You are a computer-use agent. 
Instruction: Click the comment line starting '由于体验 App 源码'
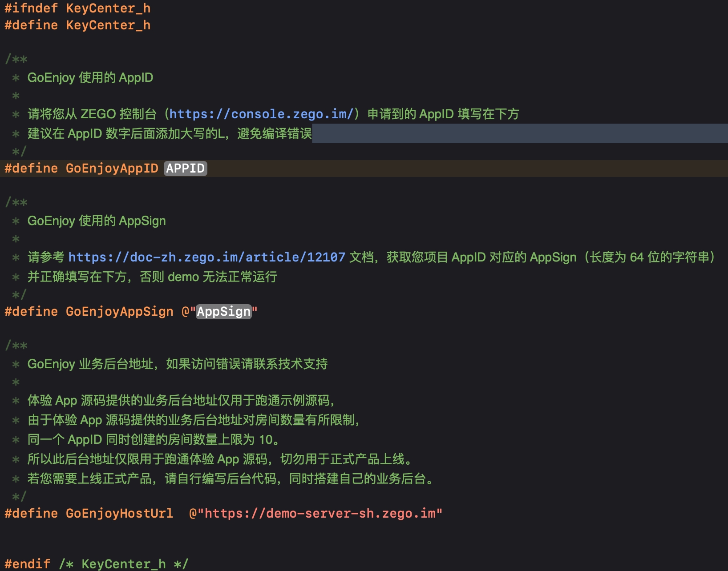pyautogui.click(x=194, y=420)
